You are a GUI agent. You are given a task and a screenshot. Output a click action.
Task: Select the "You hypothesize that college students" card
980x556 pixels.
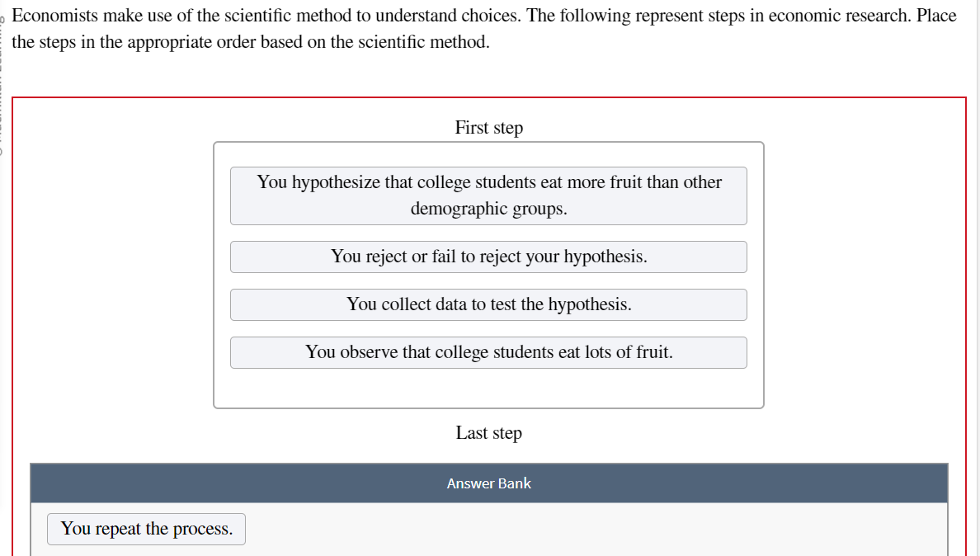488,196
